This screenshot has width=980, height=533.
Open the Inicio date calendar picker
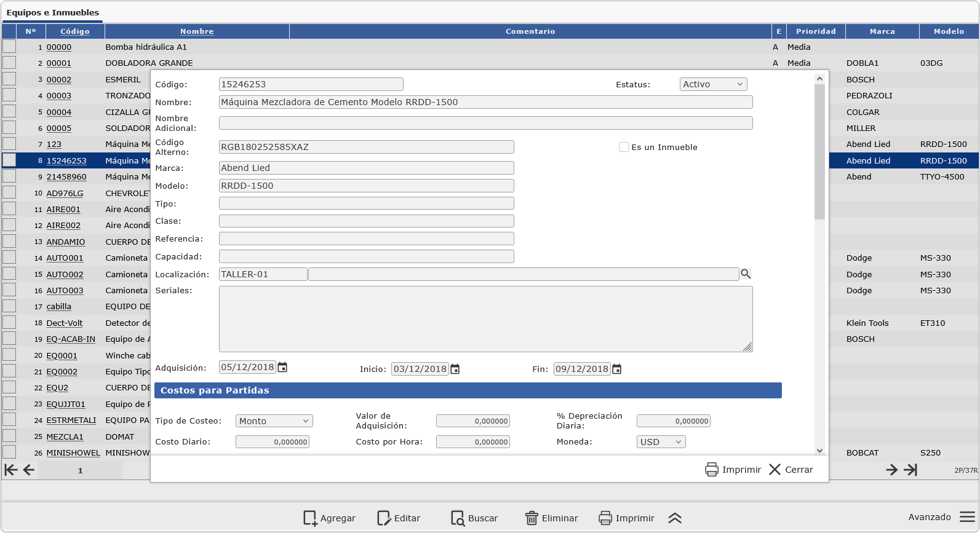[455, 369]
